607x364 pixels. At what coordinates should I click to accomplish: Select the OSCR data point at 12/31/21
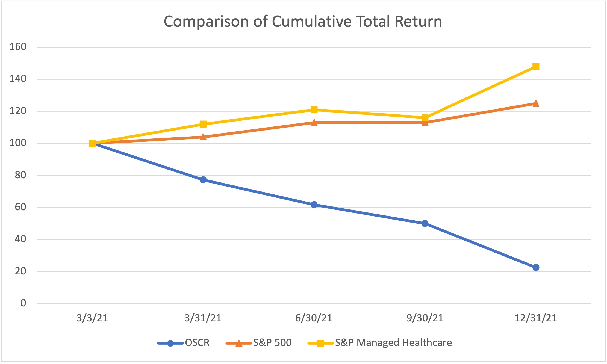coord(536,267)
